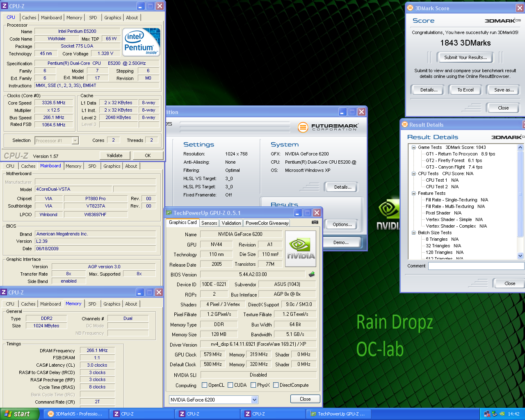This screenshot has width=525, height=420.
Task: Open About tab in top CPU-Z window
Action: (132, 18)
